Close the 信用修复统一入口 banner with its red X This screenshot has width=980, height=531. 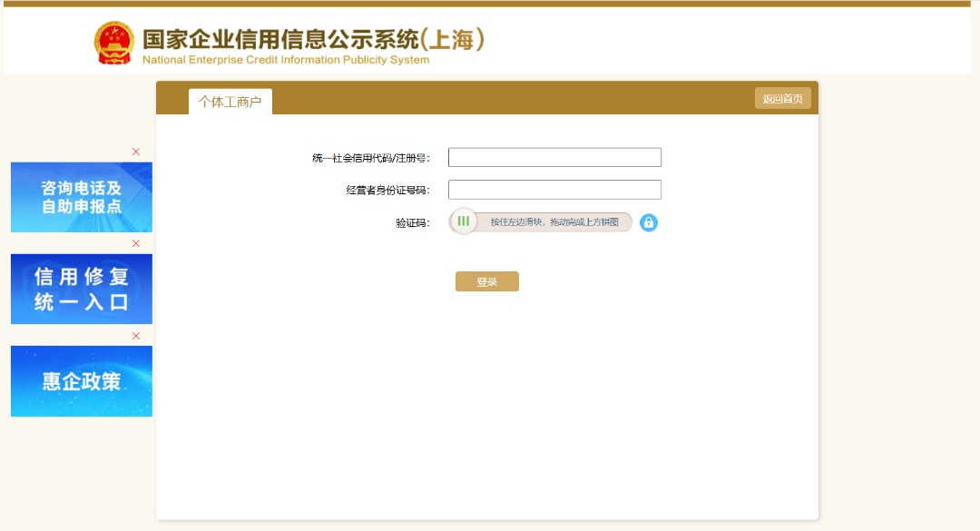coord(136,243)
